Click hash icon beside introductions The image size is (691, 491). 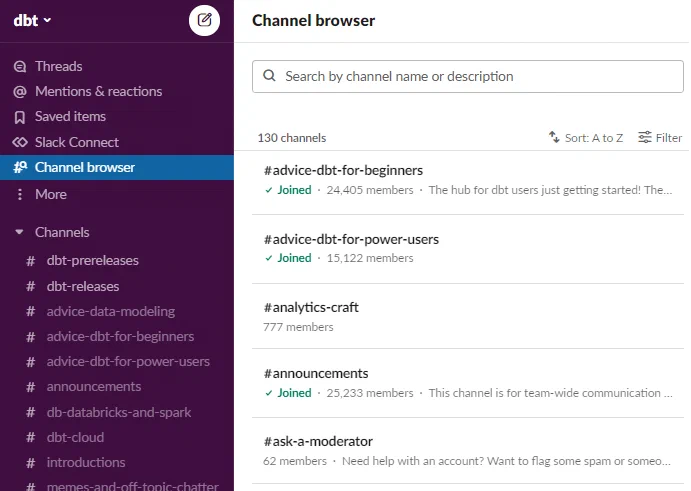click(30, 463)
